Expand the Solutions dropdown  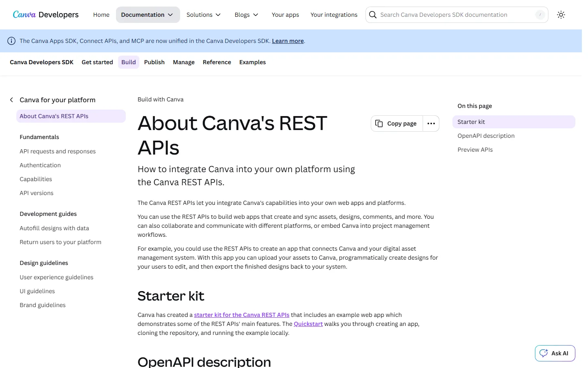[x=204, y=15]
